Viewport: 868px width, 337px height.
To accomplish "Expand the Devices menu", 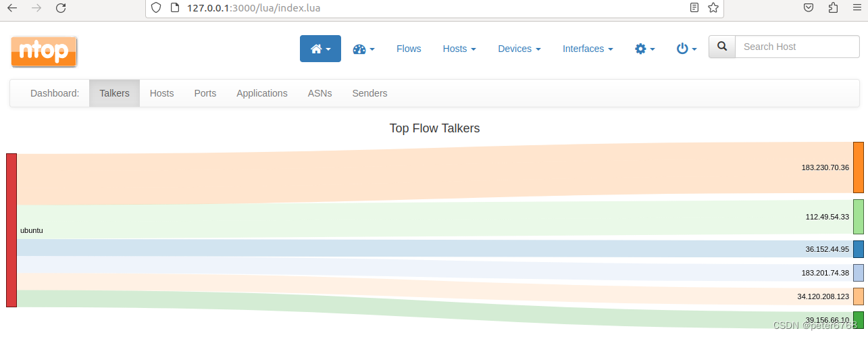I will tap(519, 49).
